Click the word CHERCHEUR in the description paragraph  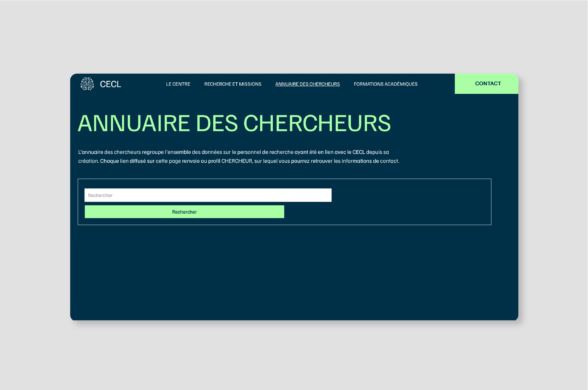(x=237, y=161)
